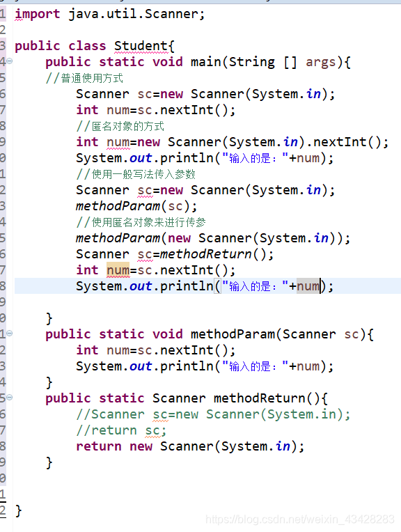
Task: Click the 'import java.util.Scanner;' line
Action: point(109,14)
